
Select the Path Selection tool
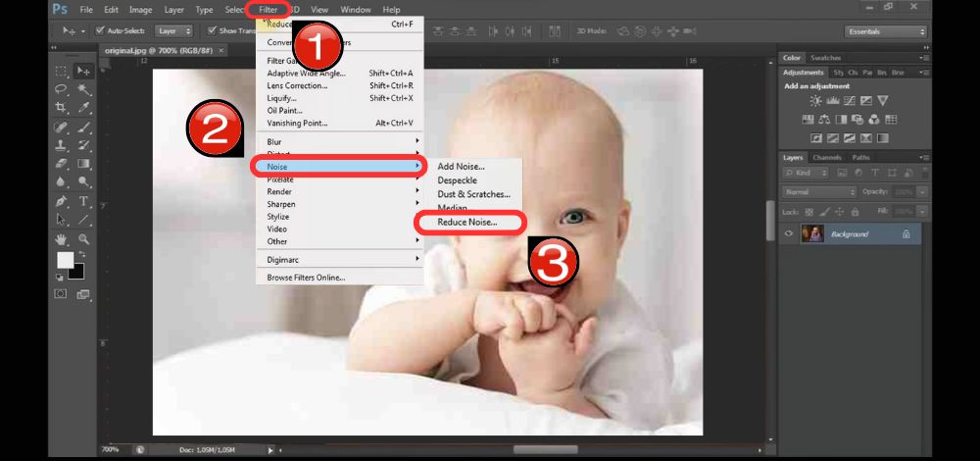pos(61,220)
